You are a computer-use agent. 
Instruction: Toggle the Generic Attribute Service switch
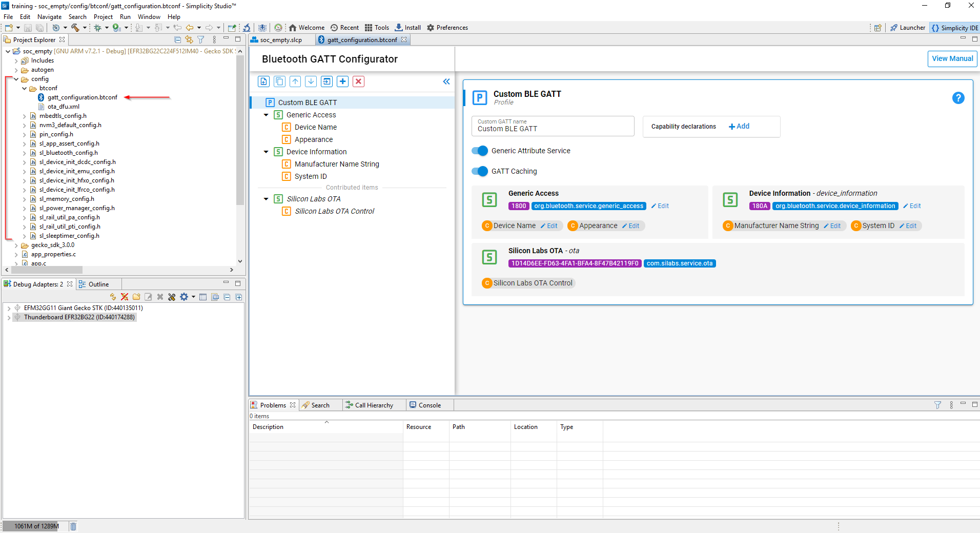click(480, 151)
